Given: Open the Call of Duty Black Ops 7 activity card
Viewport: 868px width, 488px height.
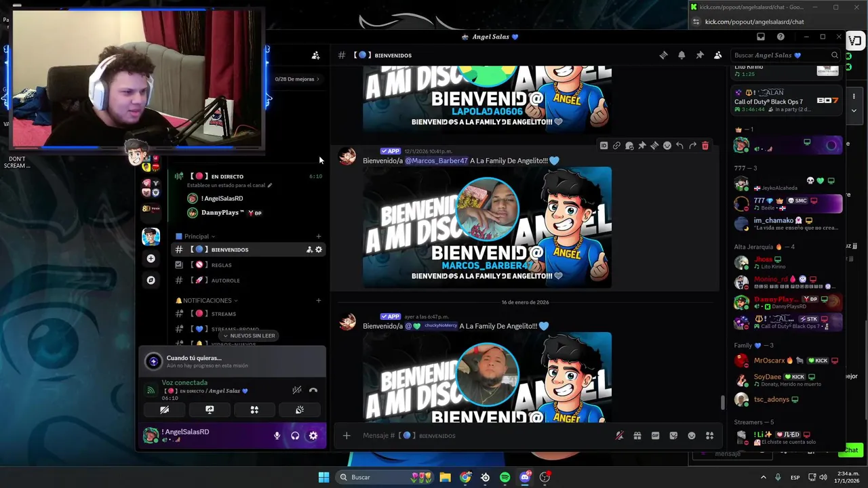Looking at the screenshot, I should tap(787, 100).
